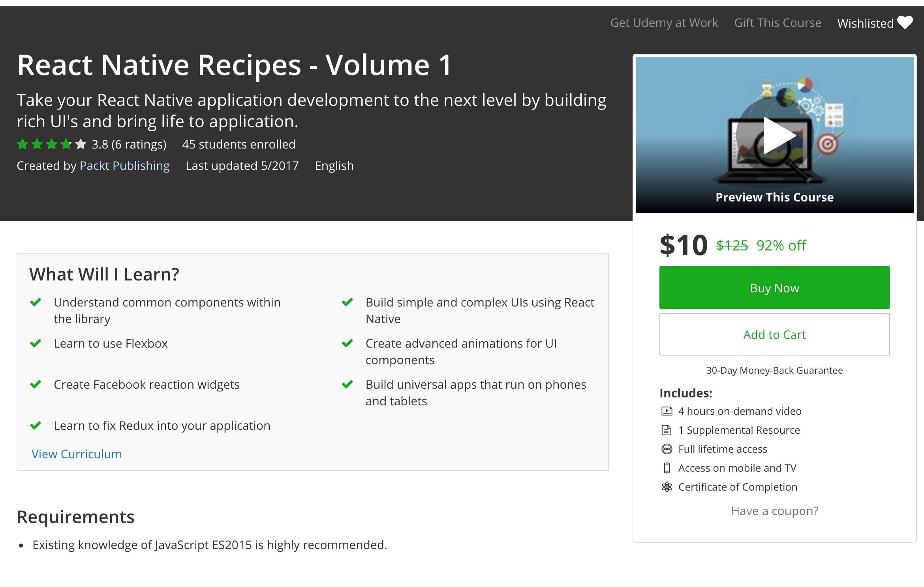This screenshot has height=587, width=924.
Task: Click the Preview This Course thumbnail caption
Action: tap(774, 197)
